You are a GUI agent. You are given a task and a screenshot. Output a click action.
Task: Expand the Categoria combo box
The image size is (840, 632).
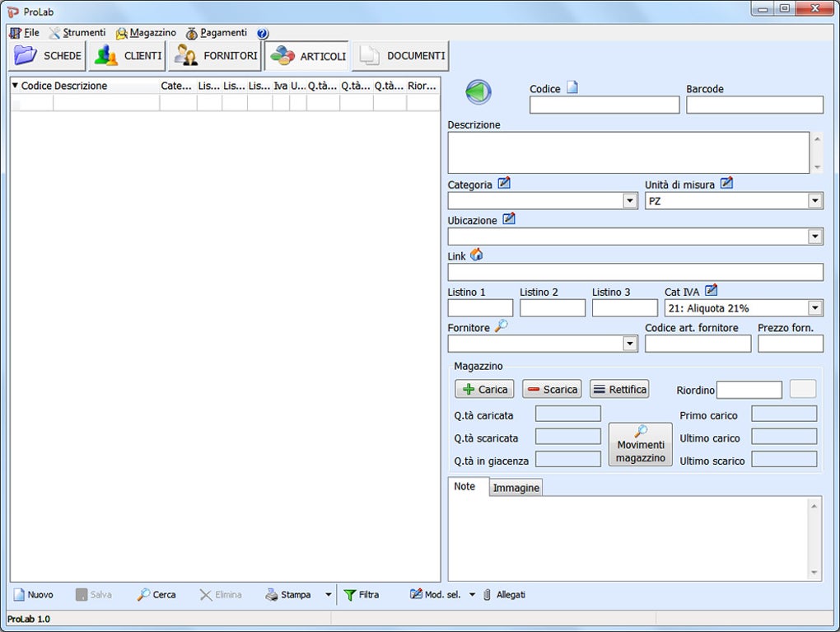coord(630,201)
